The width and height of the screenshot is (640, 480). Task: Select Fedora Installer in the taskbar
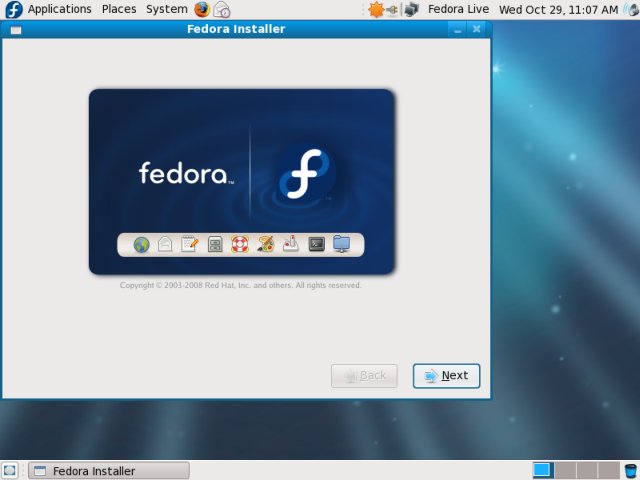pyautogui.click(x=109, y=471)
